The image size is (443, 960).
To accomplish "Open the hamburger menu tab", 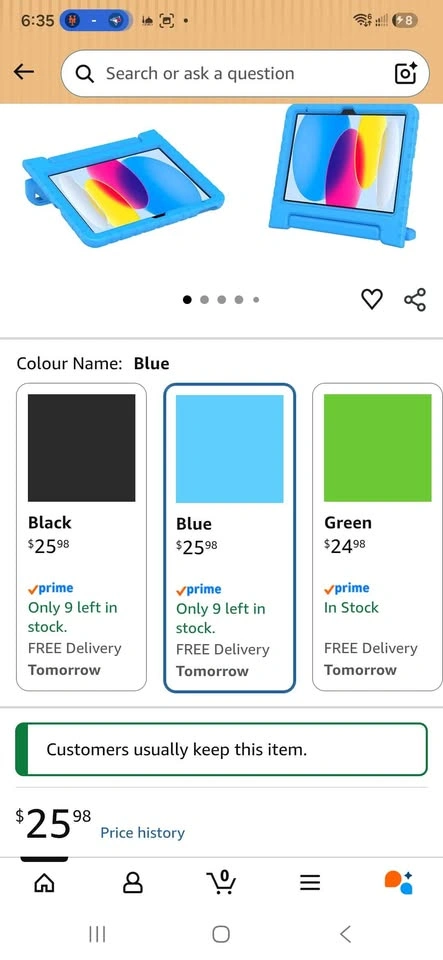I will tap(310, 882).
